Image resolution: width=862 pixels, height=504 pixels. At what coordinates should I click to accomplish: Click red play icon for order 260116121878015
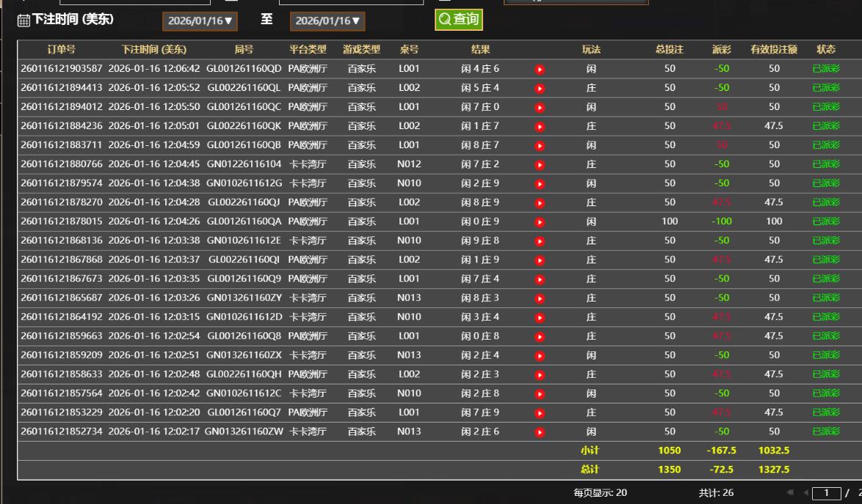tap(540, 222)
